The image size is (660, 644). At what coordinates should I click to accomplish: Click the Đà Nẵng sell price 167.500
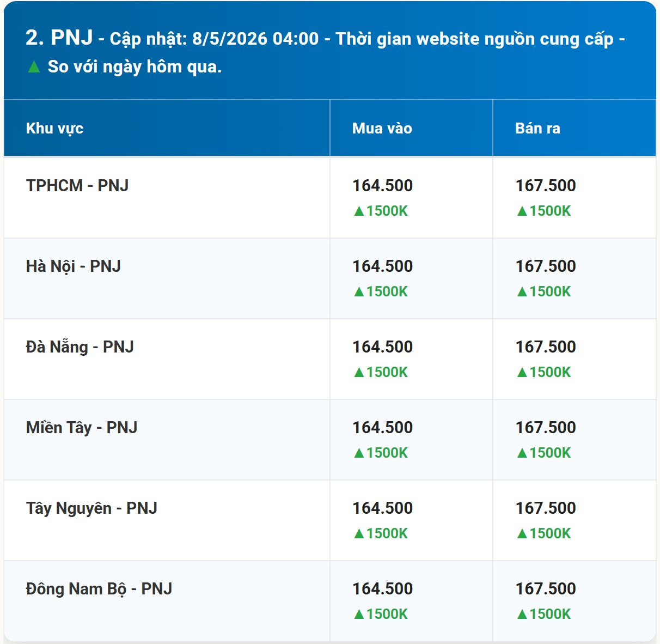point(546,347)
